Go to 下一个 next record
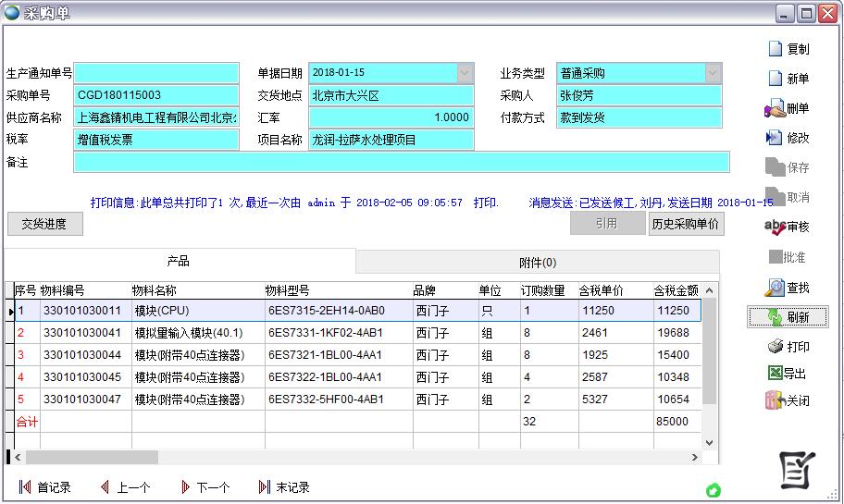The width and height of the screenshot is (844, 504). pyautogui.click(x=205, y=487)
